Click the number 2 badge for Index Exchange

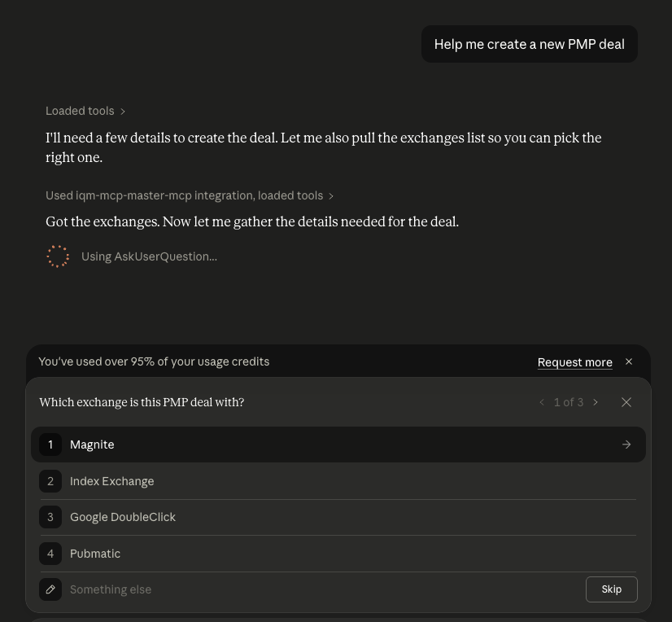50,481
